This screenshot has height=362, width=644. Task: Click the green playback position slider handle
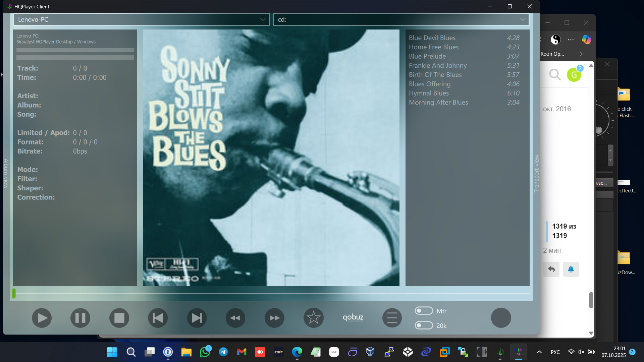14,293
